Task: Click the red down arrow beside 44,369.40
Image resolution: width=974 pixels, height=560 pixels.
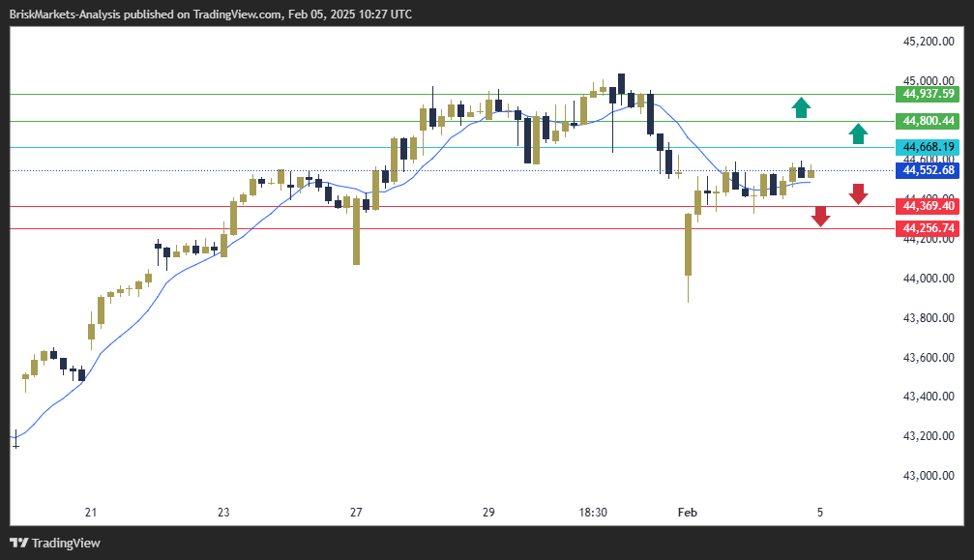Action: 858,193
